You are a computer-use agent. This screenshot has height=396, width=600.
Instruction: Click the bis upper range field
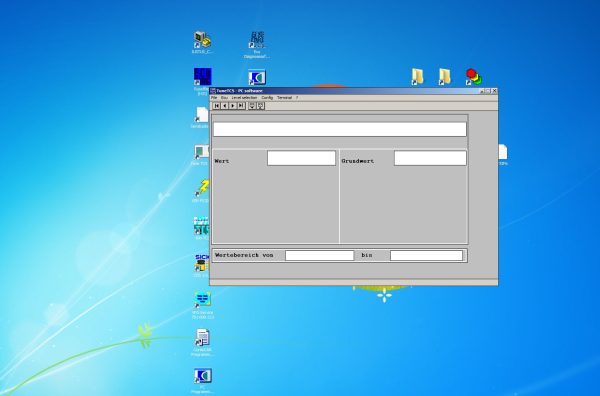pos(426,255)
